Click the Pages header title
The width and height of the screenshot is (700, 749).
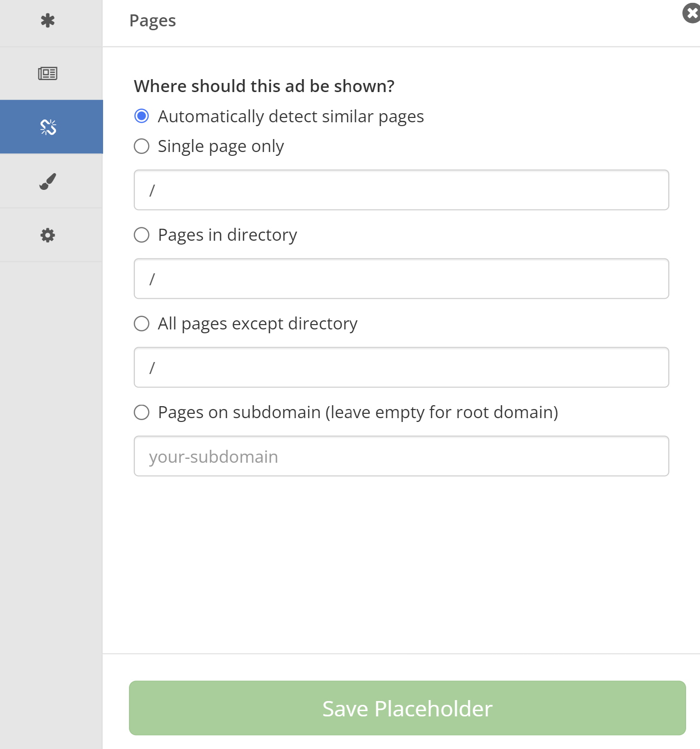pyautogui.click(x=152, y=21)
